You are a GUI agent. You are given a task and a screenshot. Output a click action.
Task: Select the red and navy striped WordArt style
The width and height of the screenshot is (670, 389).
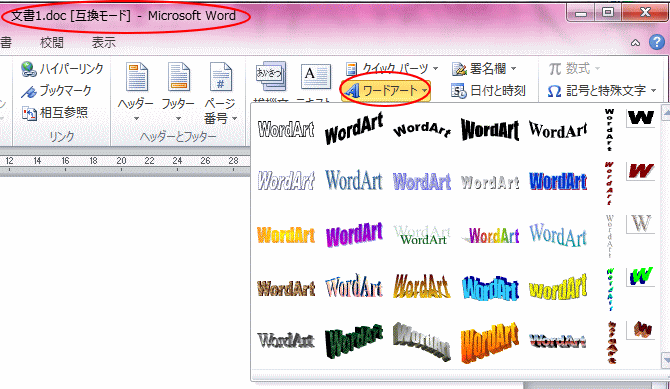click(558, 341)
